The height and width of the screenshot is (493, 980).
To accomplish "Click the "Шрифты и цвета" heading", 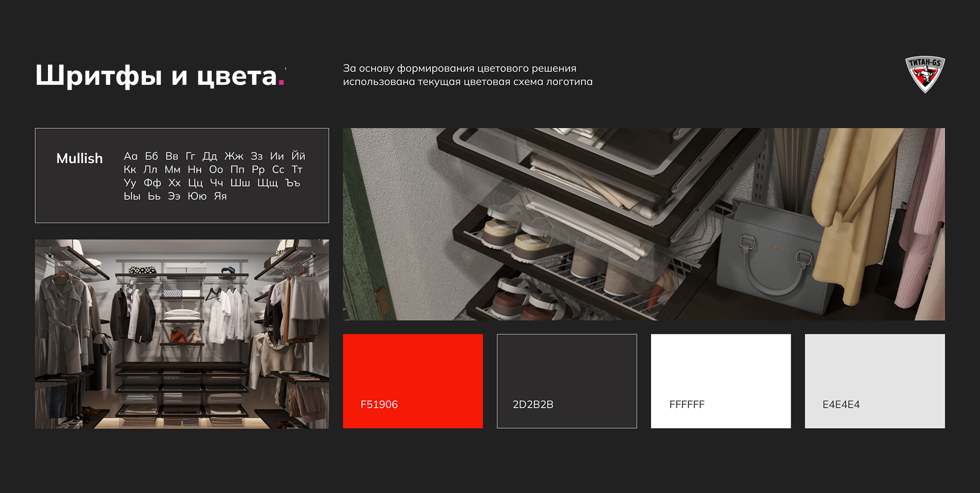I will [x=156, y=76].
